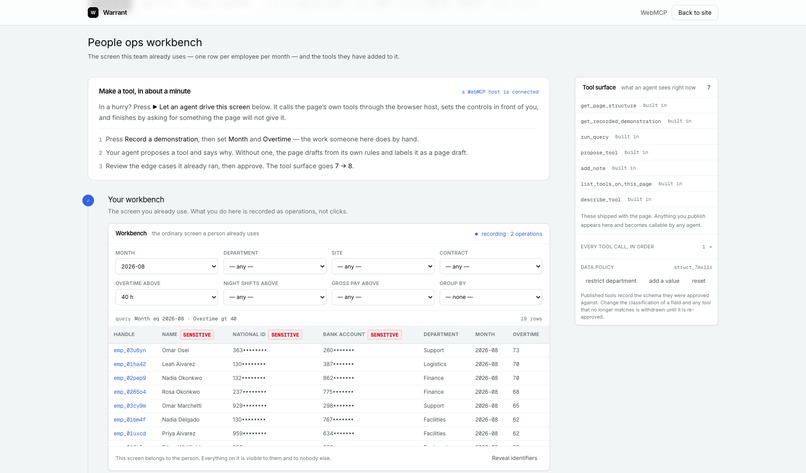Click the name Omar Osei
The width and height of the screenshot is (806, 473).
[x=175, y=351]
